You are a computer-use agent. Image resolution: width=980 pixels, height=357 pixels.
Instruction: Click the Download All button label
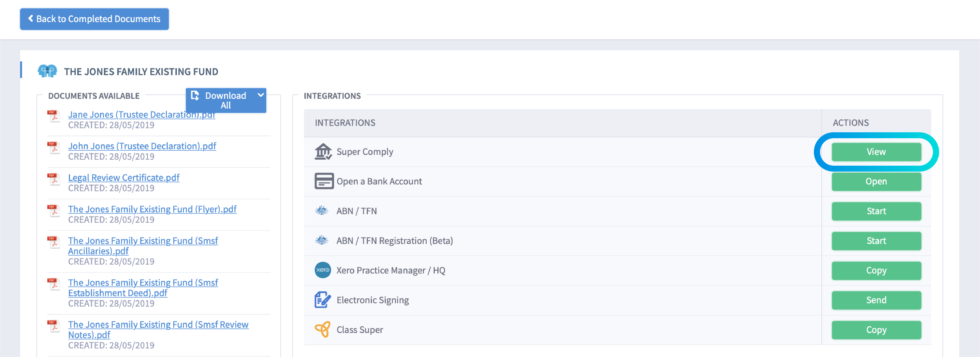coord(226,100)
